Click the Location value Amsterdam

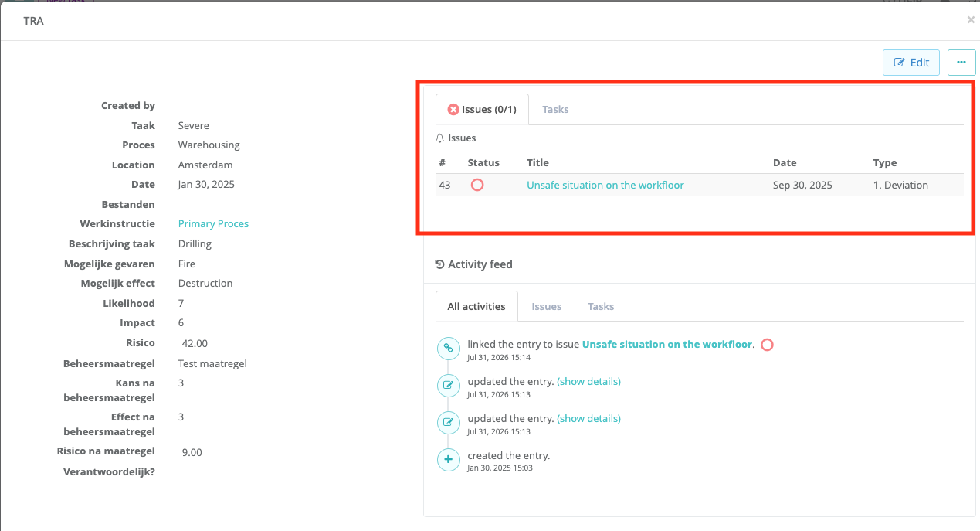pos(205,165)
